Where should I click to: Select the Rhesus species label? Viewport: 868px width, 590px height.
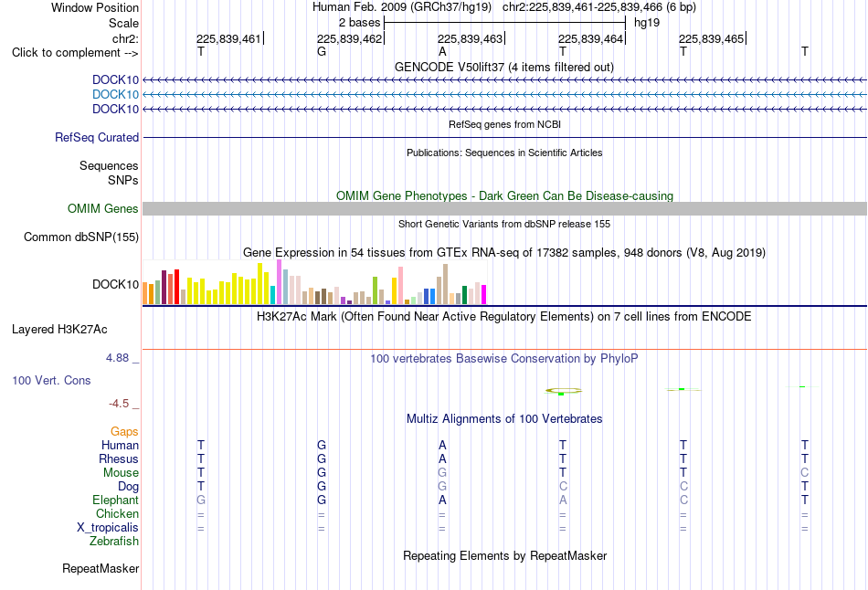pyautogui.click(x=119, y=458)
